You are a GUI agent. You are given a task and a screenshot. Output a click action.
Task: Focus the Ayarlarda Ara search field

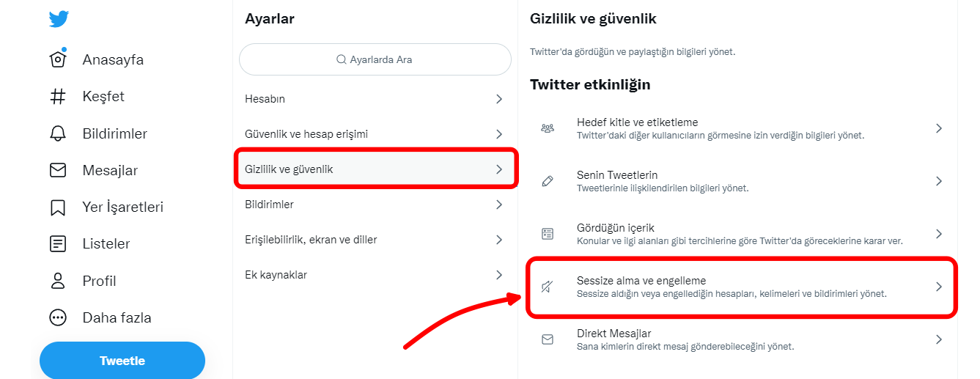coord(375,59)
